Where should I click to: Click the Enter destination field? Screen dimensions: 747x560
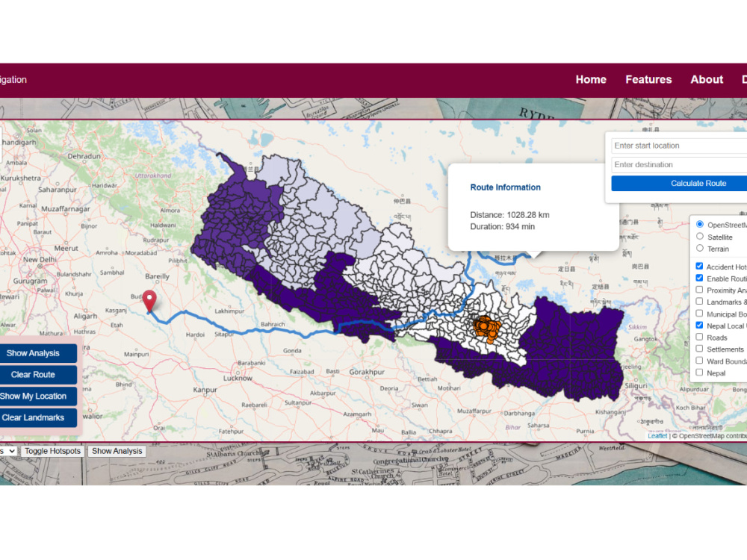point(679,165)
